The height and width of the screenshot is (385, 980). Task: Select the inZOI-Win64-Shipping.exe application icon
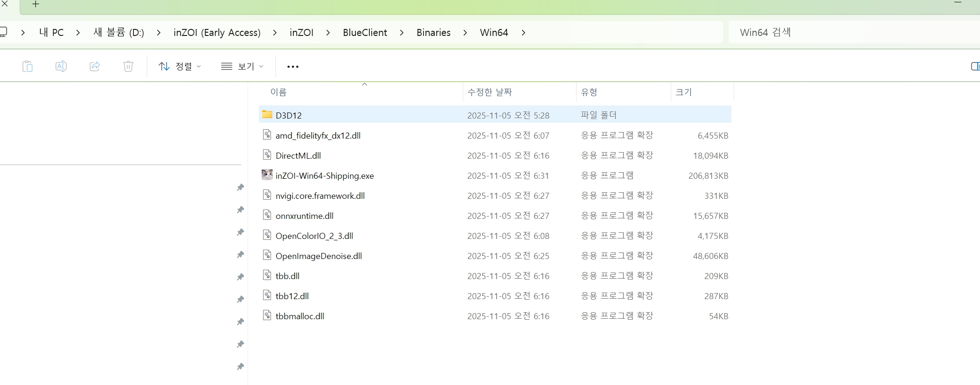coord(267,175)
